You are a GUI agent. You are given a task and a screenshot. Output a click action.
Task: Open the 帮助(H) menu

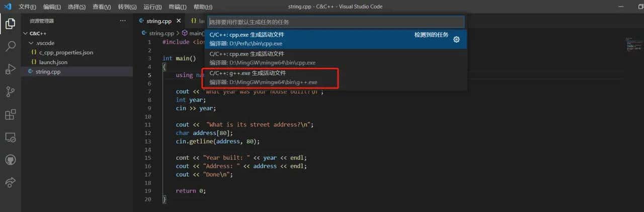[x=203, y=7]
